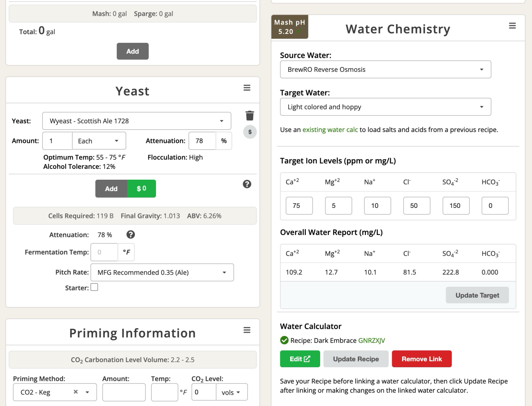Image resolution: width=532 pixels, height=406 pixels.
Task: Open the Pitch Rate dropdown
Action: click(x=162, y=273)
